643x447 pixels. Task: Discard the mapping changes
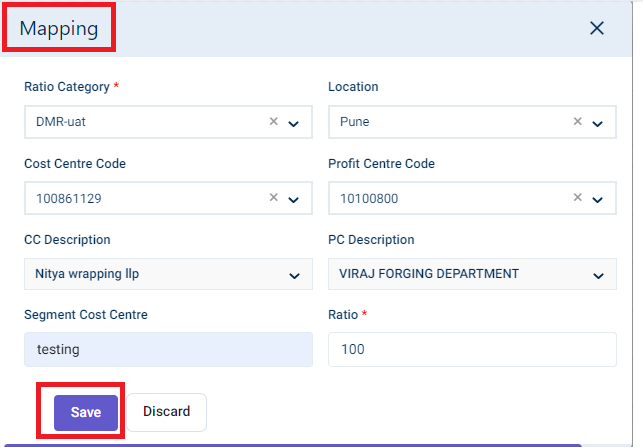(x=166, y=412)
